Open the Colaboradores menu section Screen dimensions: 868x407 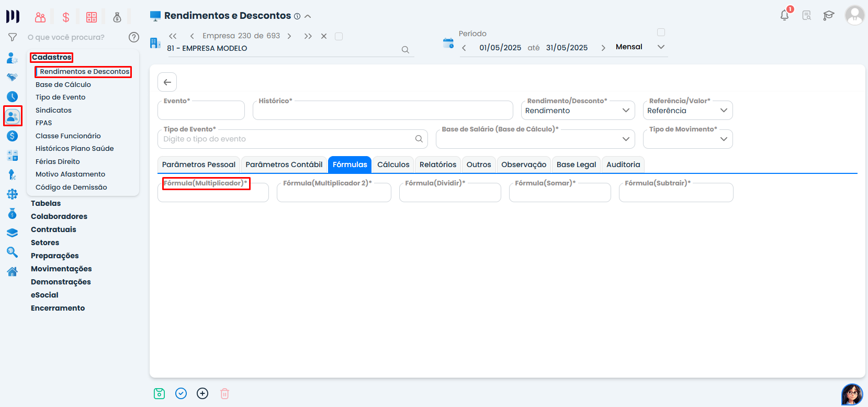[59, 216]
